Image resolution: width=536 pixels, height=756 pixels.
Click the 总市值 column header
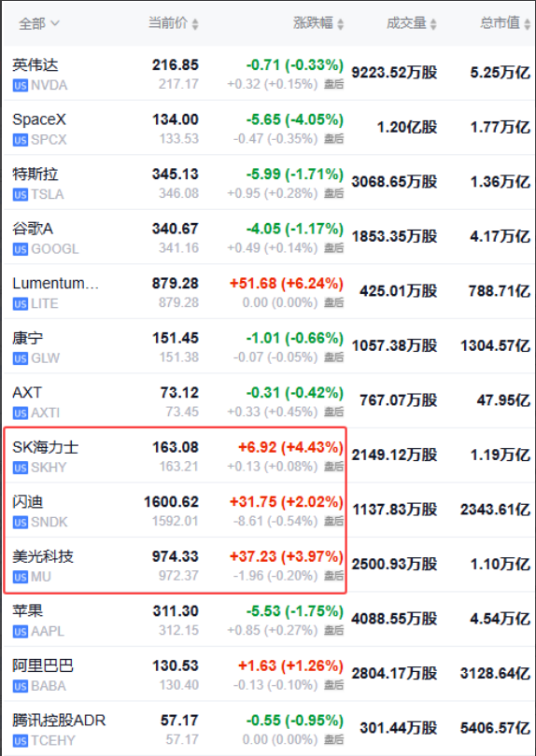500,22
